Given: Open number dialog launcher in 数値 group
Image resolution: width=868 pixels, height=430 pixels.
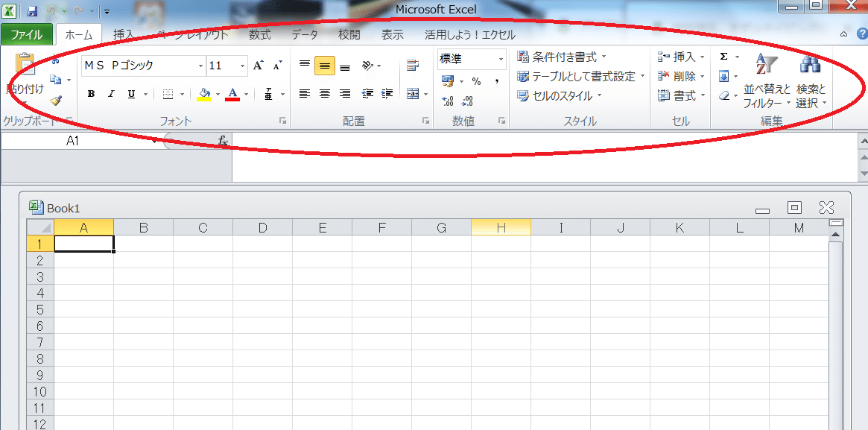Looking at the screenshot, I should (x=501, y=120).
